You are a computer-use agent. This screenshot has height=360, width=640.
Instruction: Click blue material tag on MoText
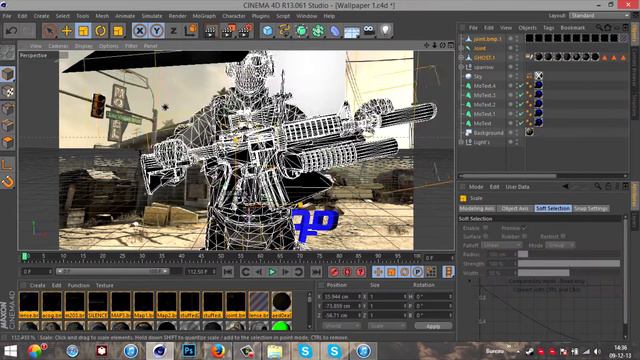click(539, 122)
